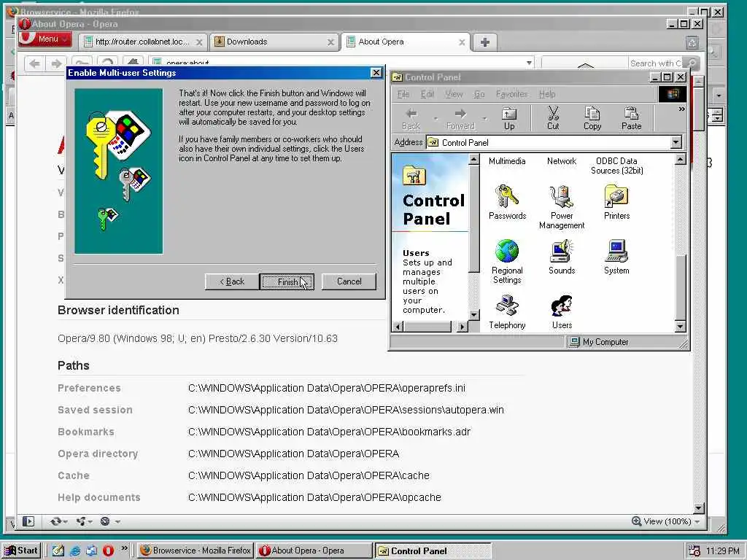Expand Control Panel Address dropdown

coord(676,142)
